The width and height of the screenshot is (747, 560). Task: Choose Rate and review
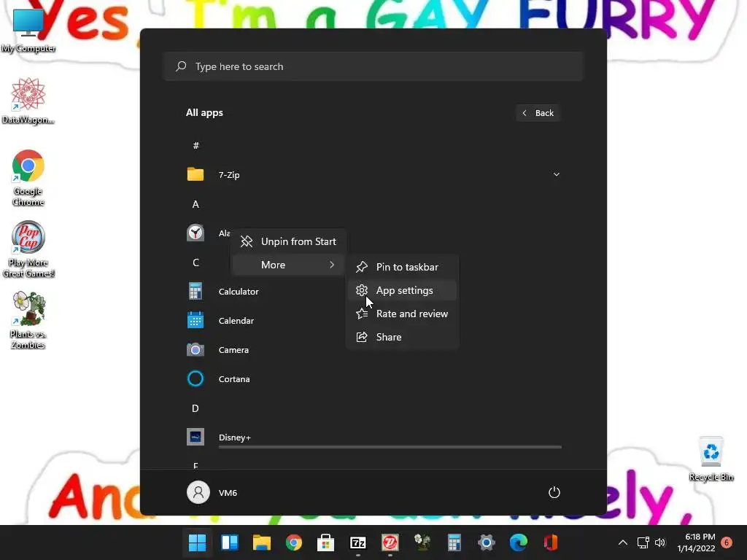(403, 314)
